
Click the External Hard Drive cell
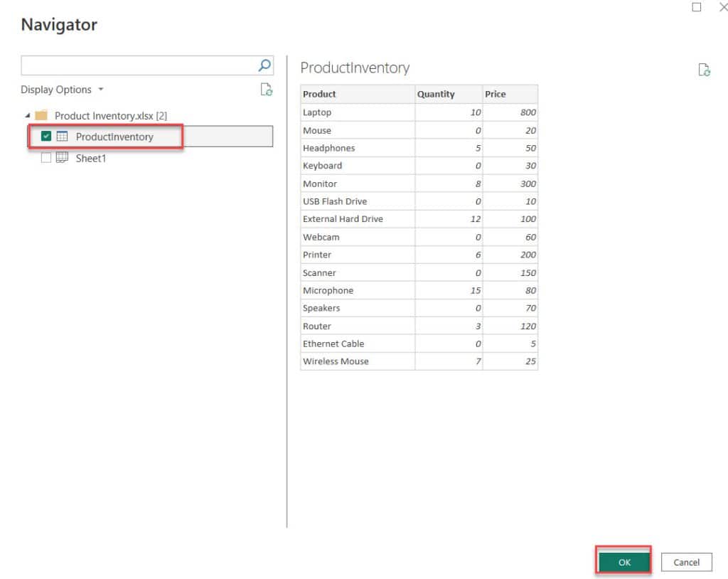click(358, 219)
